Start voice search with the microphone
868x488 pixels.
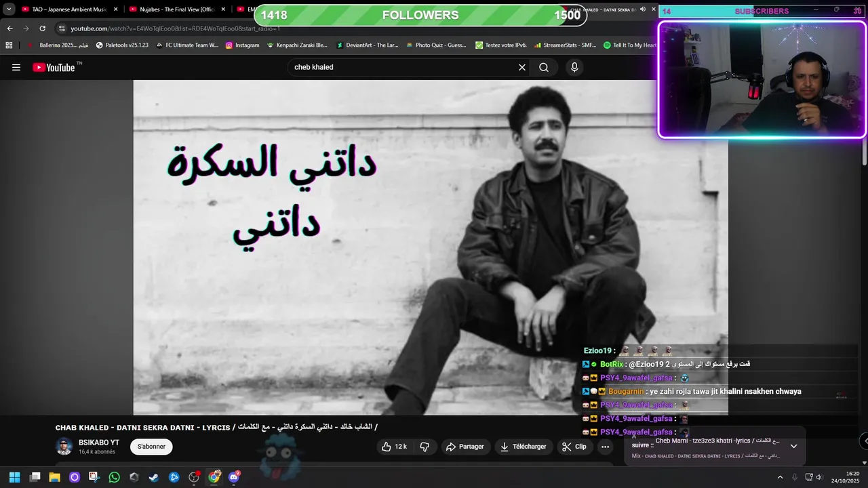tap(574, 67)
